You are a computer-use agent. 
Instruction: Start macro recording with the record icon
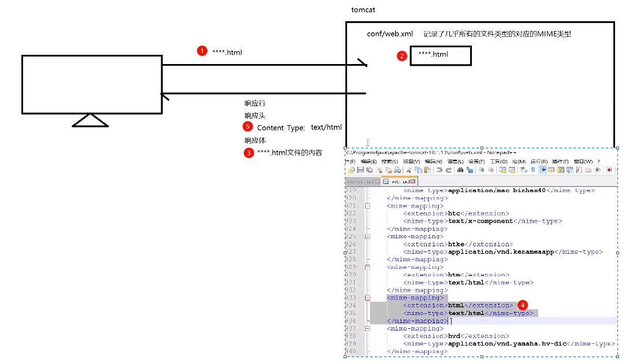pyautogui.click(x=609, y=169)
